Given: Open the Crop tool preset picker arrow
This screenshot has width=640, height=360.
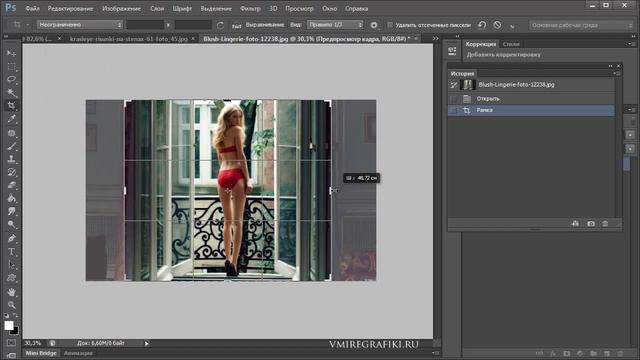Looking at the screenshot, I should [27, 25].
